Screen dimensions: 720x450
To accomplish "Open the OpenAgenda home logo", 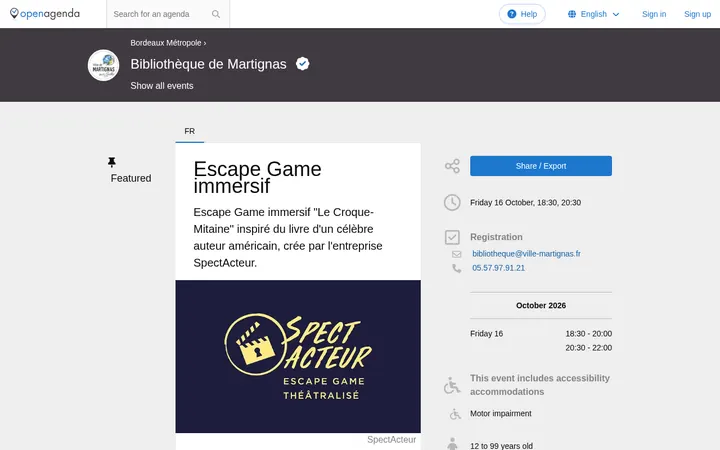I will (45, 14).
